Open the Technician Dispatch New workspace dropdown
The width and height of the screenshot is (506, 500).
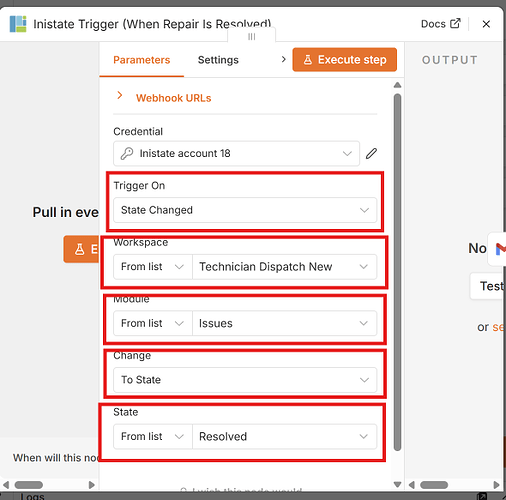(x=285, y=267)
